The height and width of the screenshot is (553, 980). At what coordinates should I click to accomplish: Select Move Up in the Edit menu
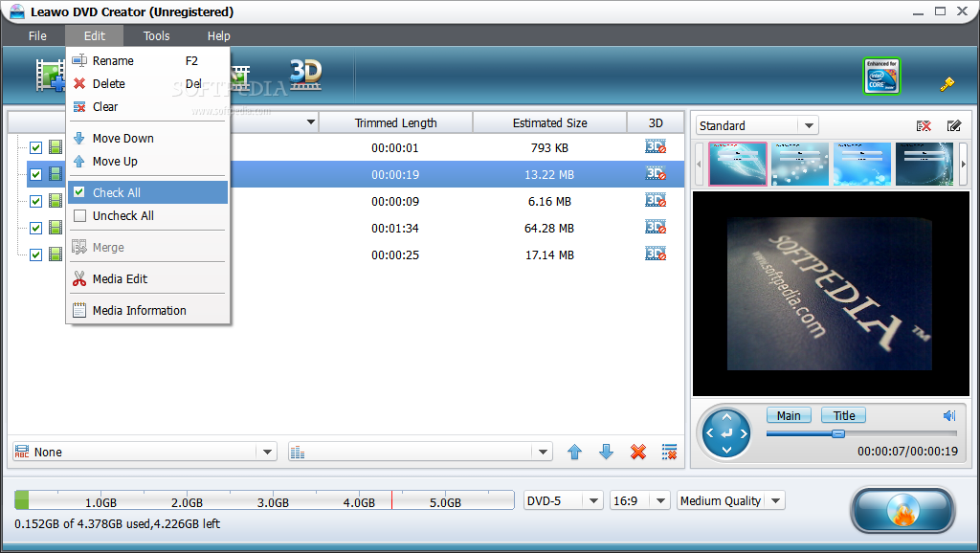click(147, 162)
